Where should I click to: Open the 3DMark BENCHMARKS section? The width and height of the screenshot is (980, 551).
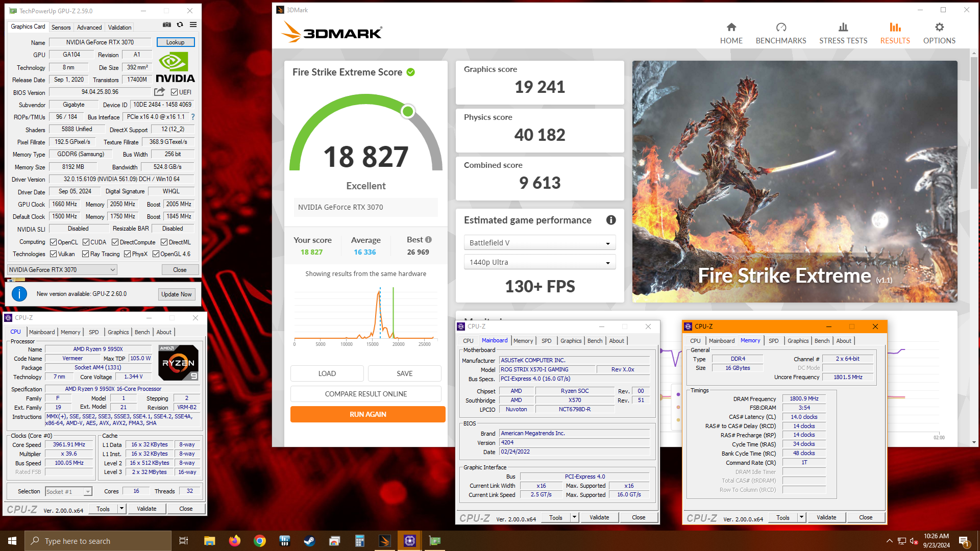780,34
